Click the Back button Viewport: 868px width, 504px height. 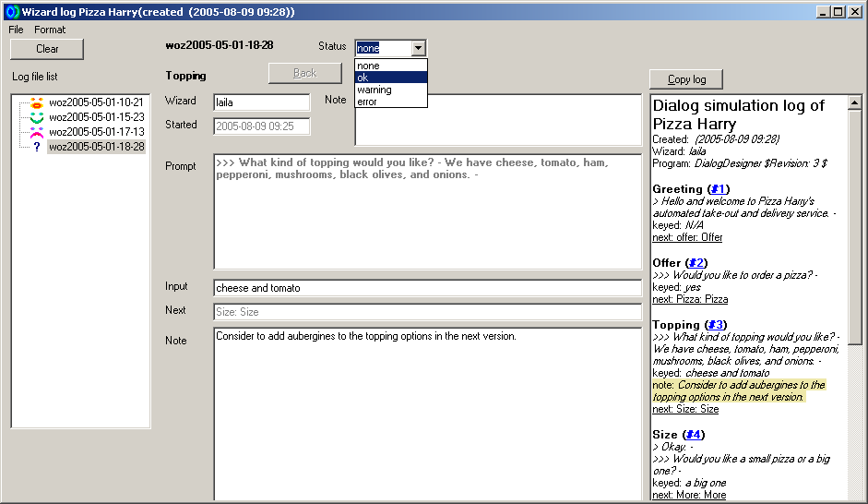(305, 73)
